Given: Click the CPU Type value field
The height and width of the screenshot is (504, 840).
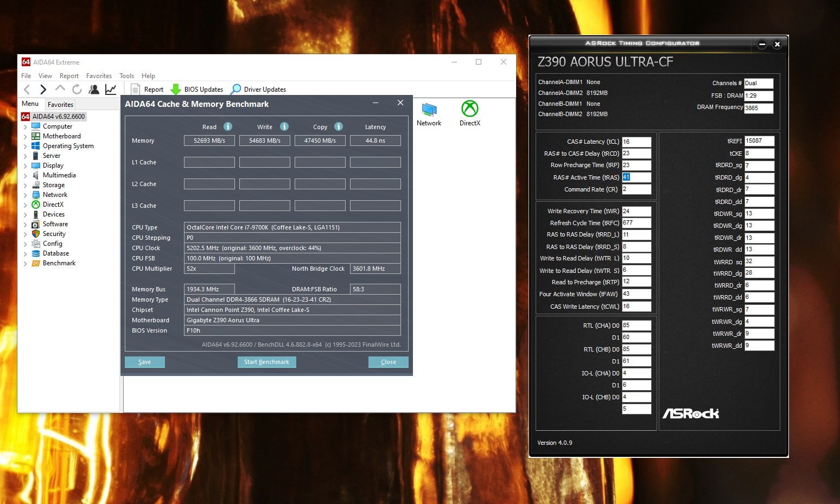Looking at the screenshot, I should [292, 227].
